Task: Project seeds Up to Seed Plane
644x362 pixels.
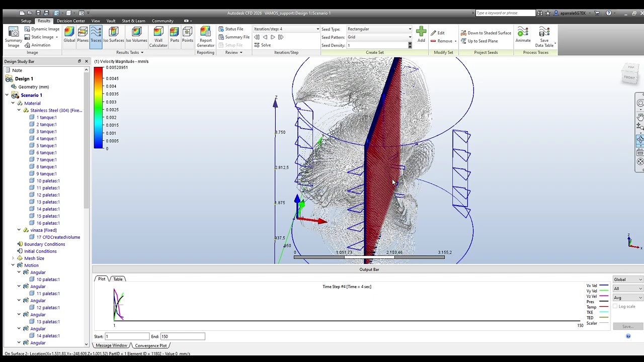Action: coord(479,41)
